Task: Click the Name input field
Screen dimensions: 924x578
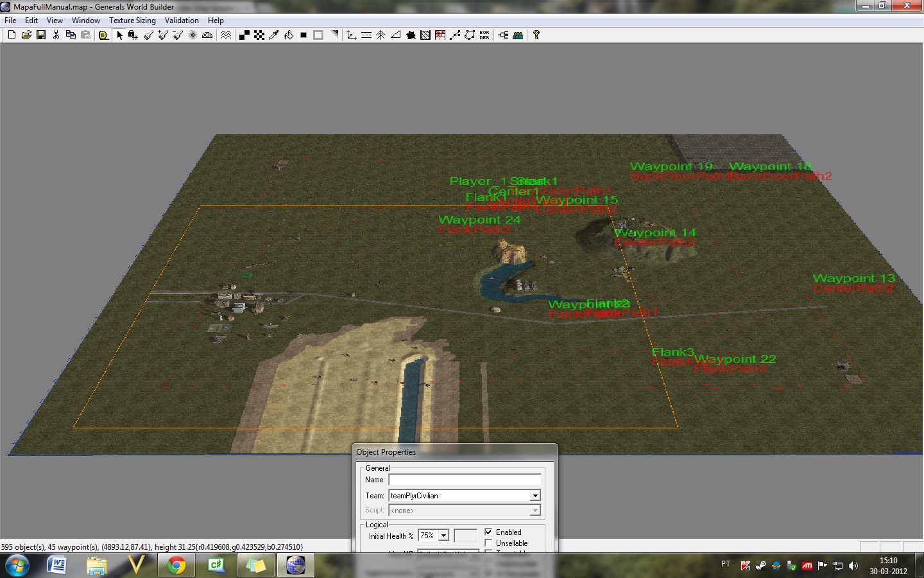Action: coord(465,480)
